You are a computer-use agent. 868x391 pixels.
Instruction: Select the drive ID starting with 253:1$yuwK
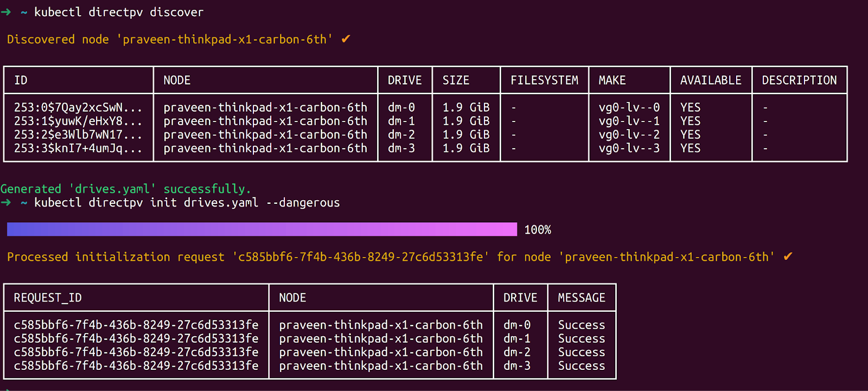coord(78,121)
